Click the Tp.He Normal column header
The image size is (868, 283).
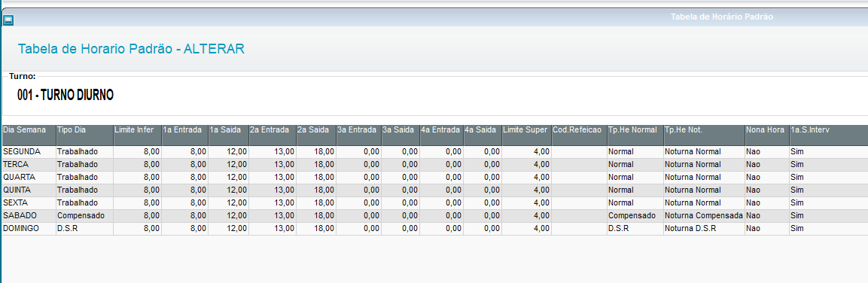tap(635, 135)
